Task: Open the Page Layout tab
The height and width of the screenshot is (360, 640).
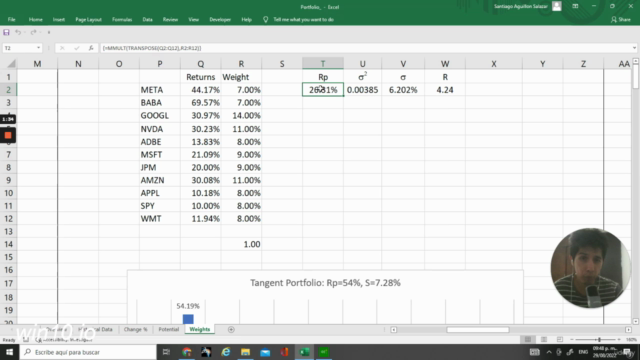Action: 88,19
